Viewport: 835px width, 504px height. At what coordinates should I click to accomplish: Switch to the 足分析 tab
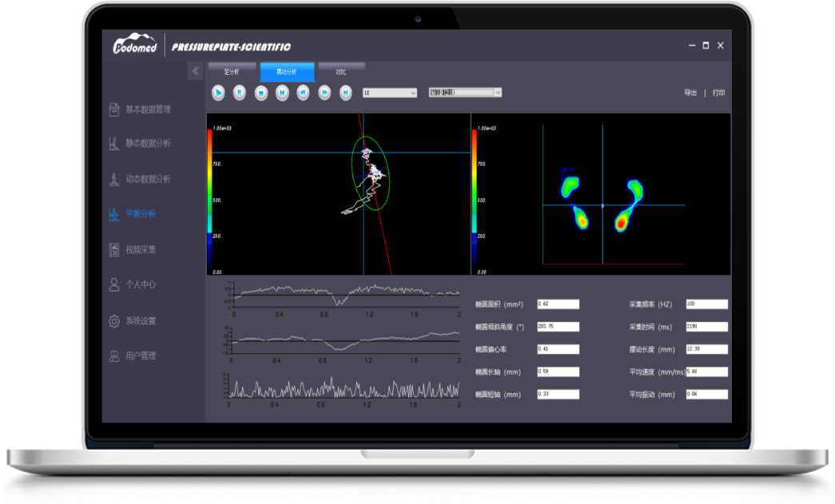(x=232, y=71)
